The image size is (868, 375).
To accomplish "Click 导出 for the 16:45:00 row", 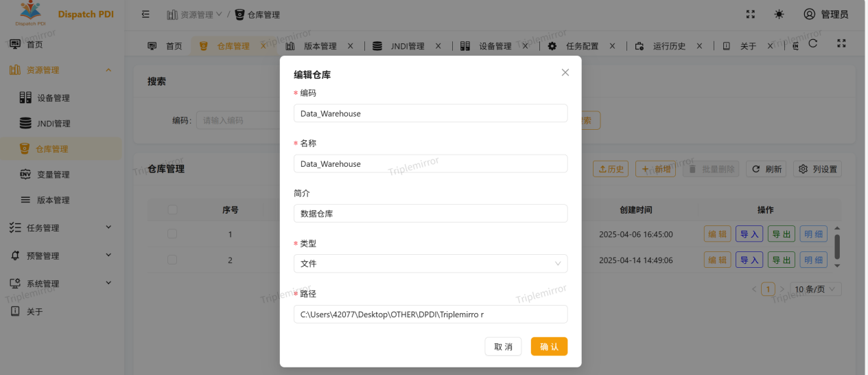I will (x=782, y=234).
